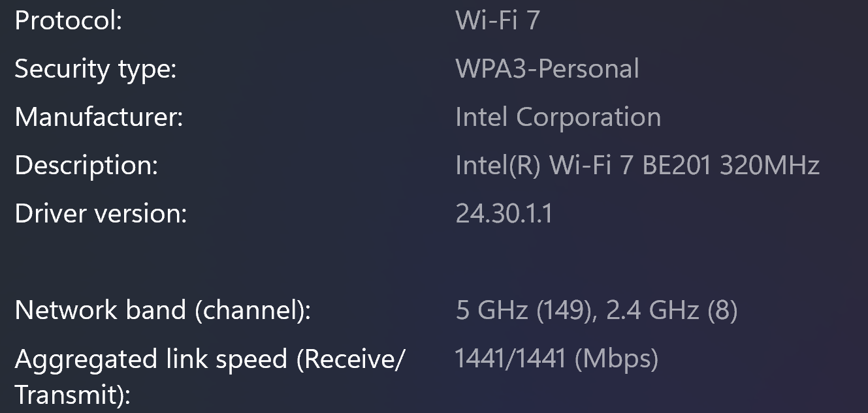Click the 2.4 GHz (8) band value

point(672,311)
